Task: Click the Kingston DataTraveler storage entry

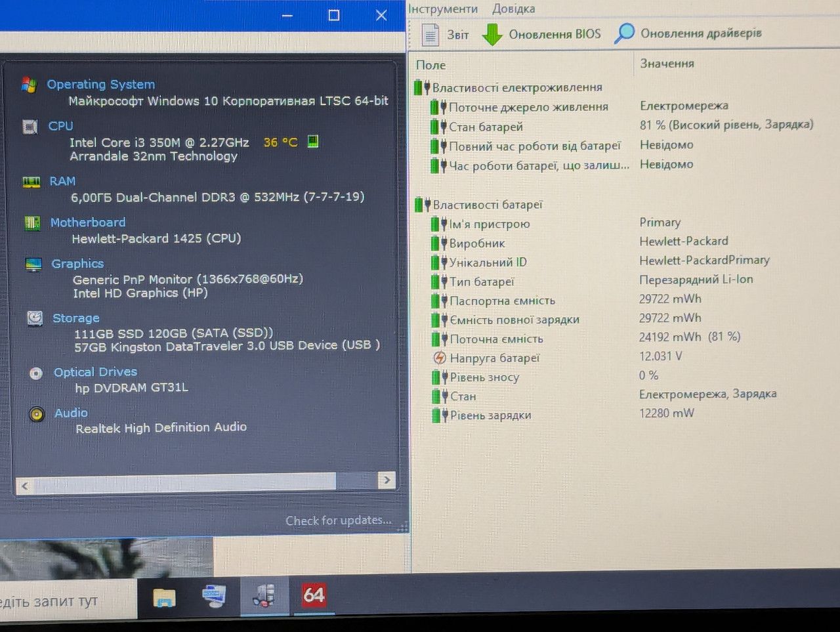Action: pos(227,346)
